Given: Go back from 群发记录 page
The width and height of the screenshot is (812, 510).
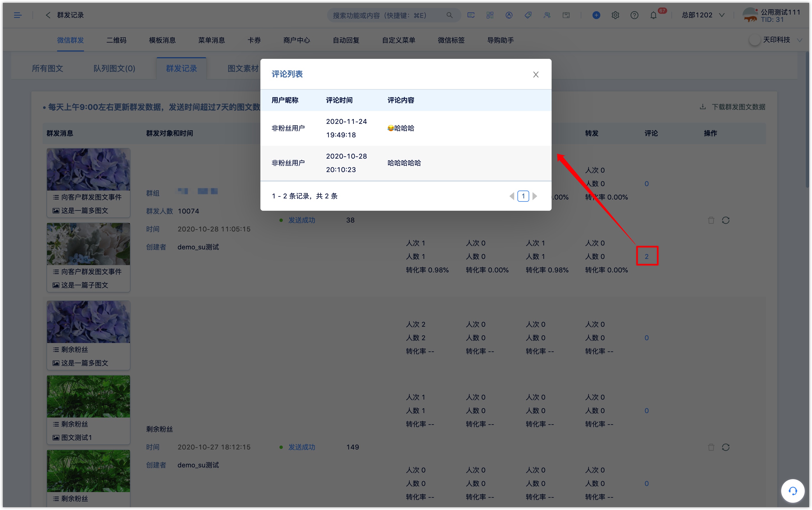Looking at the screenshot, I should tap(48, 15).
